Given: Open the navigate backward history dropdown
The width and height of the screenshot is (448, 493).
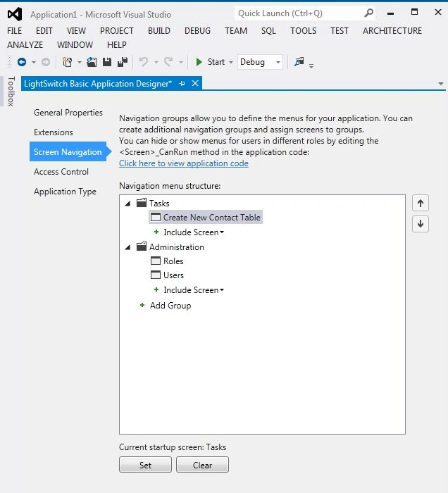Looking at the screenshot, I should [x=33, y=62].
